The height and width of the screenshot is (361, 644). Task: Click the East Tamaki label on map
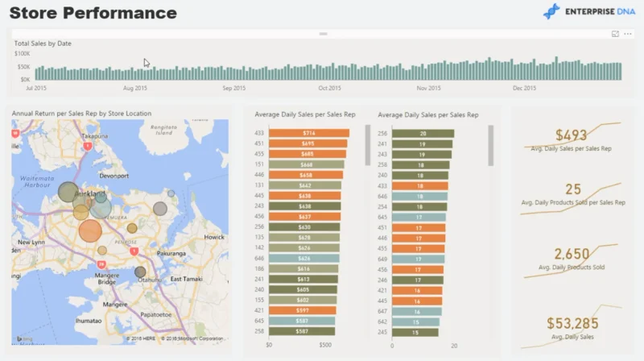[x=186, y=279]
